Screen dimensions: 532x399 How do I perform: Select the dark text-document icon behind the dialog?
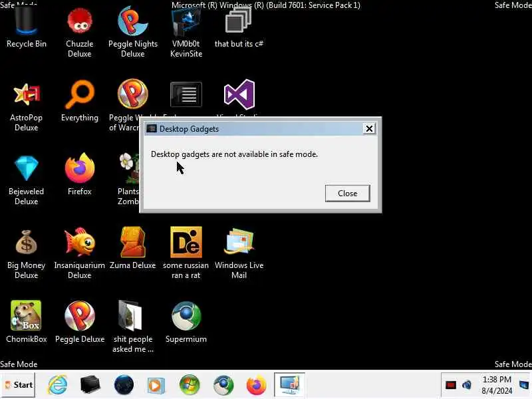click(x=186, y=95)
